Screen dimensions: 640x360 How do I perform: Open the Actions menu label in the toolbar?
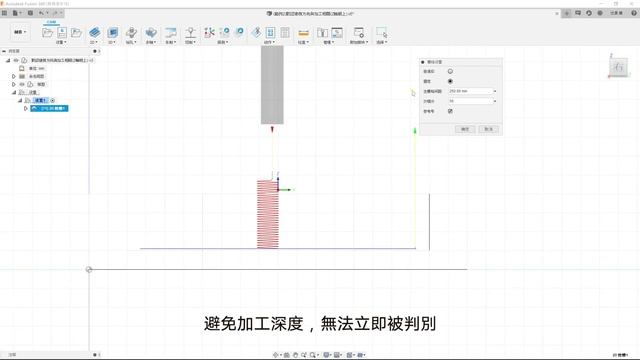coord(269,42)
